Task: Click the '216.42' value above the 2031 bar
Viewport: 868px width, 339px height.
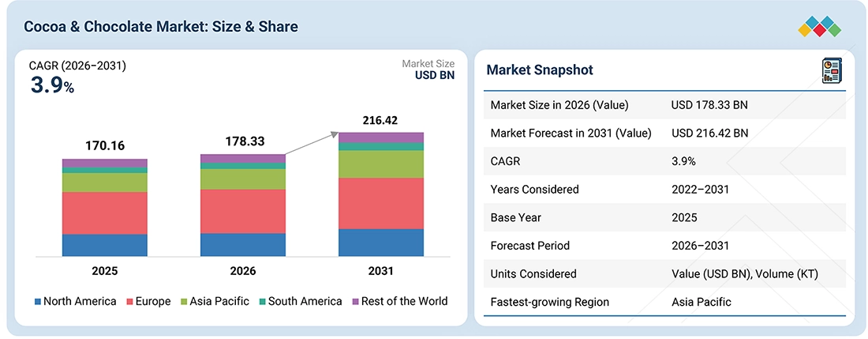Action: pyautogui.click(x=380, y=120)
